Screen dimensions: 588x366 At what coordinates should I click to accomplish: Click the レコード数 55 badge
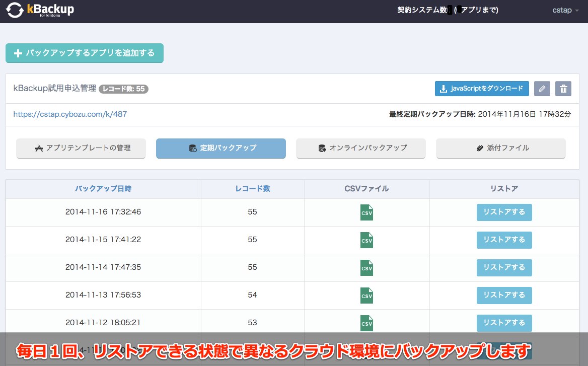click(x=125, y=88)
